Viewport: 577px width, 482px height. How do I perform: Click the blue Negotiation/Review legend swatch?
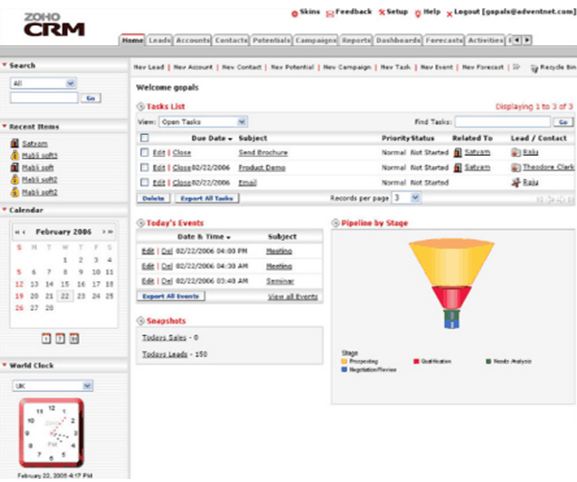point(344,369)
